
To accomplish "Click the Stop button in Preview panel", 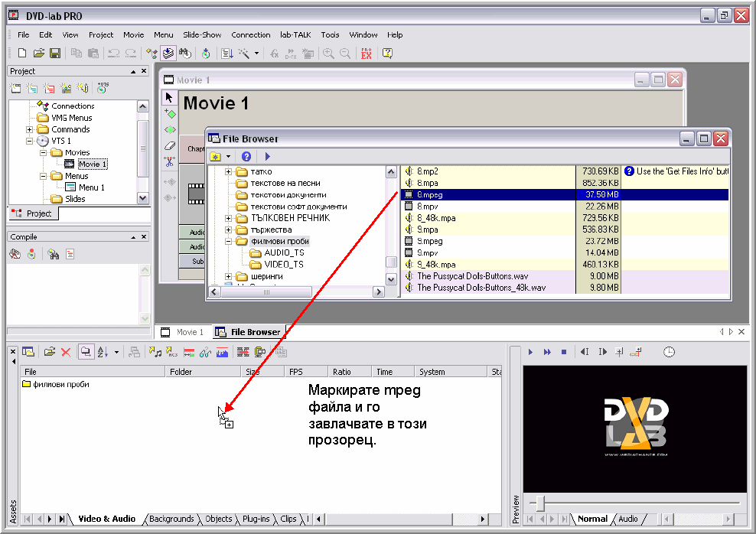I will [564, 352].
